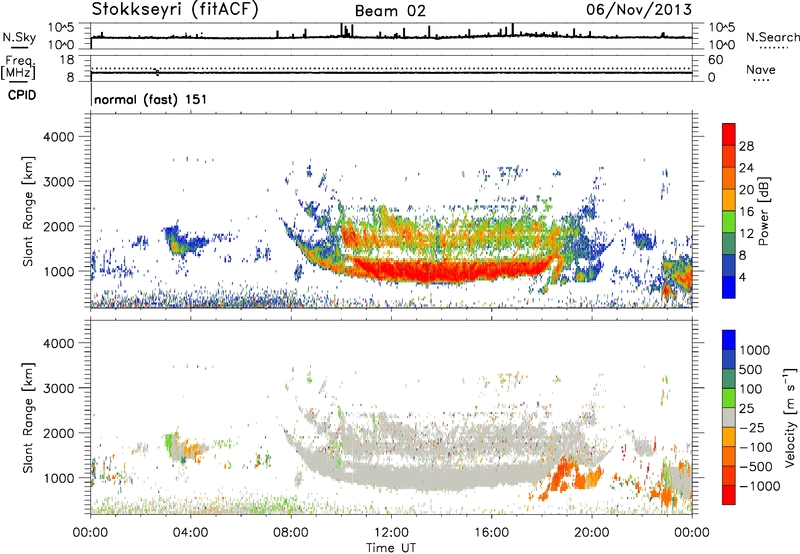Click the gray band of the velocity color bar
Screen dimensions: 800x554
click(x=729, y=417)
